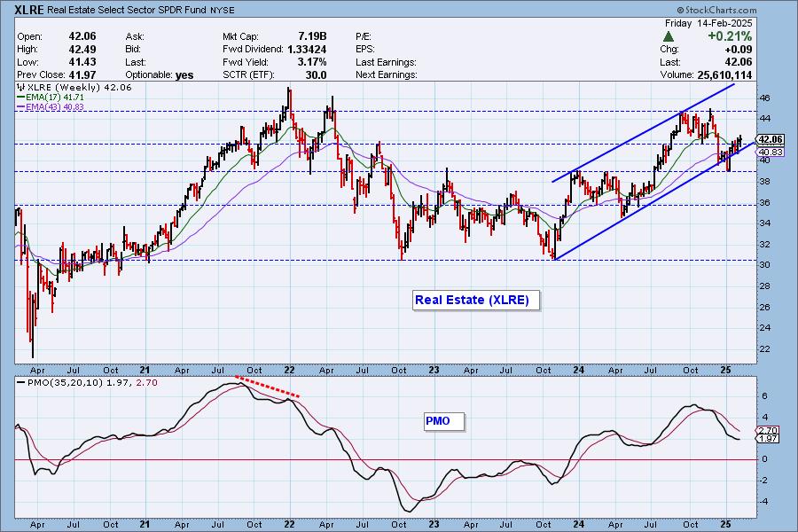Click the fund name 'Real Estate Select Sector SPDR Fund'
798x532 pixels.
(x=127, y=10)
